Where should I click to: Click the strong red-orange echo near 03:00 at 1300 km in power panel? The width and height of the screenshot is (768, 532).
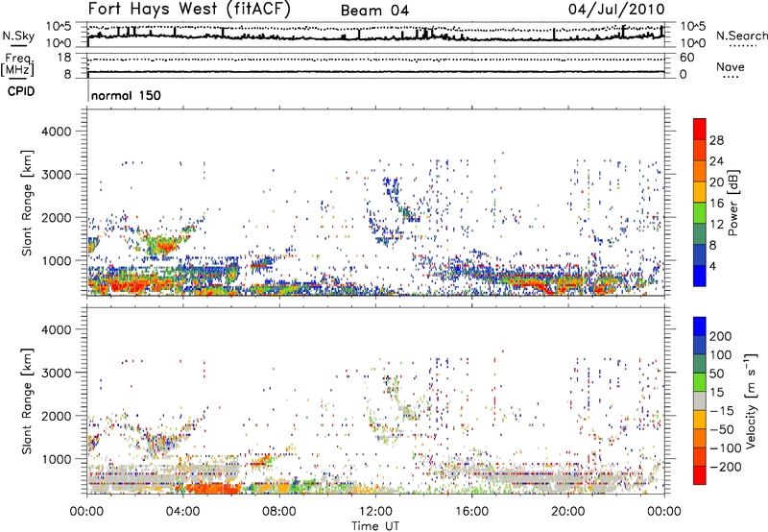(x=165, y=246)
